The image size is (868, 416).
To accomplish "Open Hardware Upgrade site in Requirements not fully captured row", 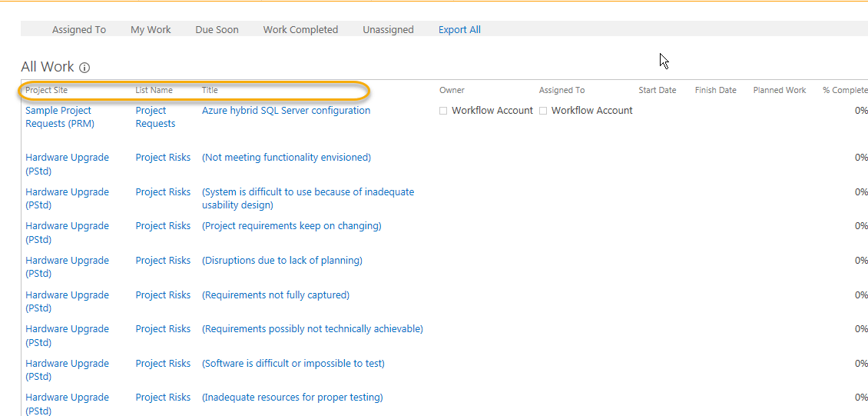I will pyautogui.click(x=67, y=301).
